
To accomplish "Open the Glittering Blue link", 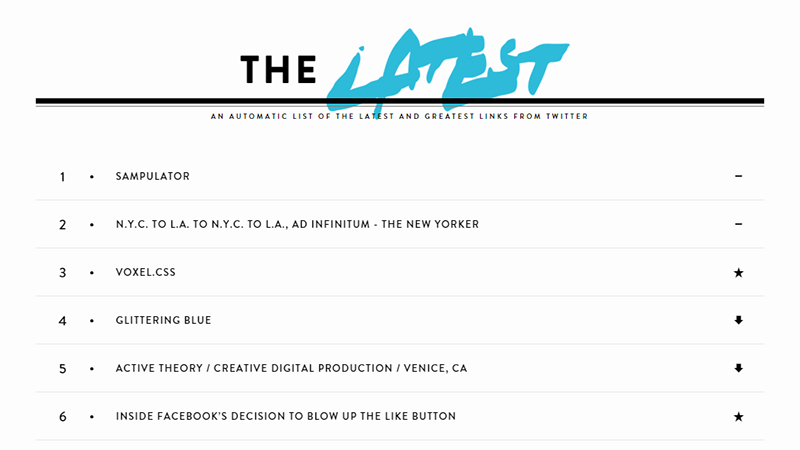I will click(x=163, y=320).
